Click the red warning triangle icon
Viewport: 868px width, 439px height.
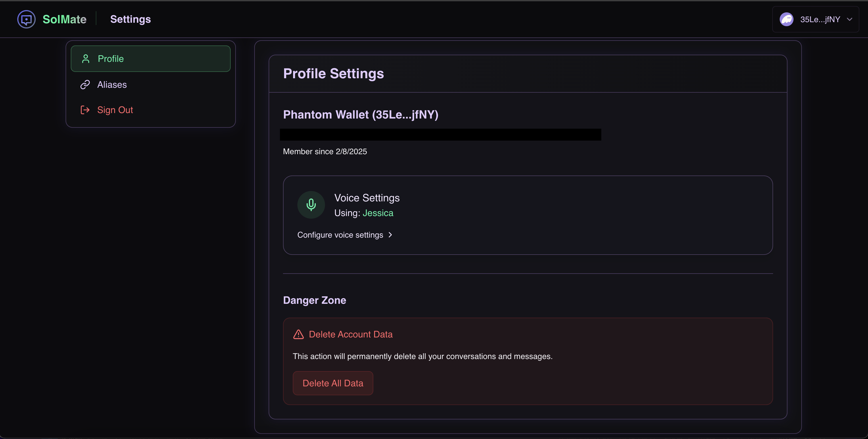[x=298, y=334]
